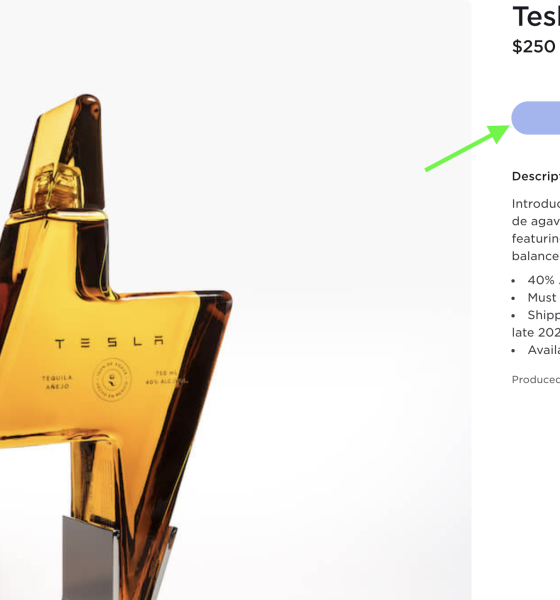
Task: Click the 750 ML alcohol label
Action: [166, 377]
